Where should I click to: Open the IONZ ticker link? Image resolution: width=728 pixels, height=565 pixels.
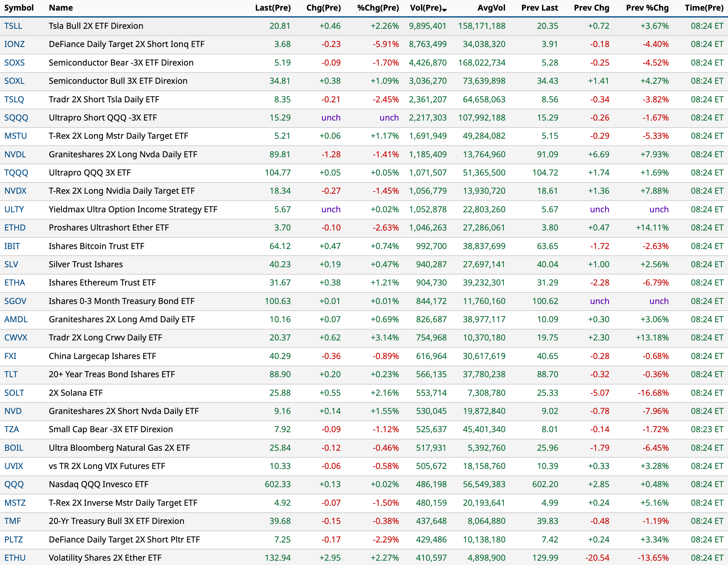tap(14, 44)
